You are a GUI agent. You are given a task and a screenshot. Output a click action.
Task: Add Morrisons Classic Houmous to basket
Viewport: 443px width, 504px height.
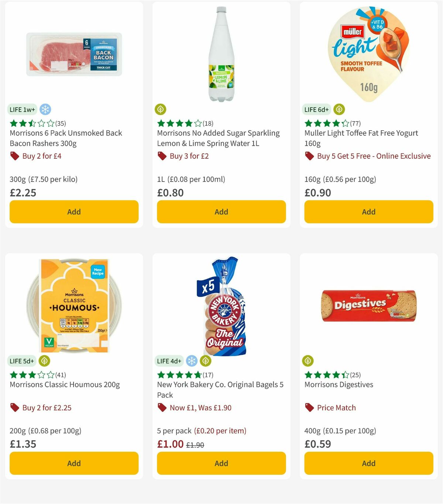[x=74, y=463]
